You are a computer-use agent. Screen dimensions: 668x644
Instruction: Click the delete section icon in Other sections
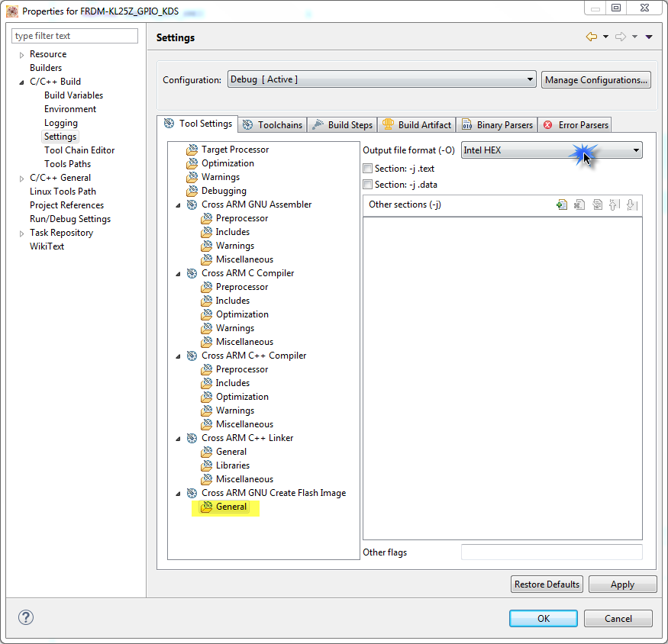579,204
